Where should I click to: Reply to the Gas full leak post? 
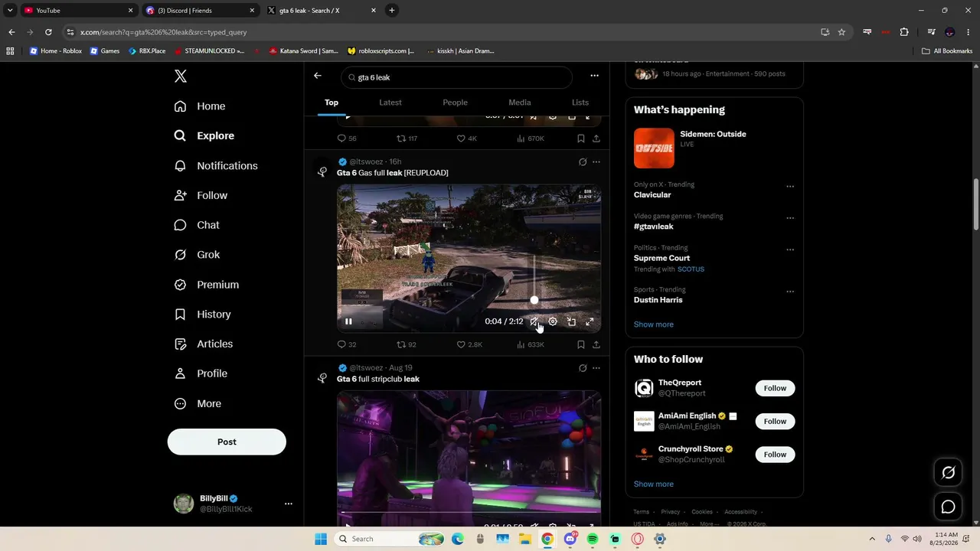[347, 344]
